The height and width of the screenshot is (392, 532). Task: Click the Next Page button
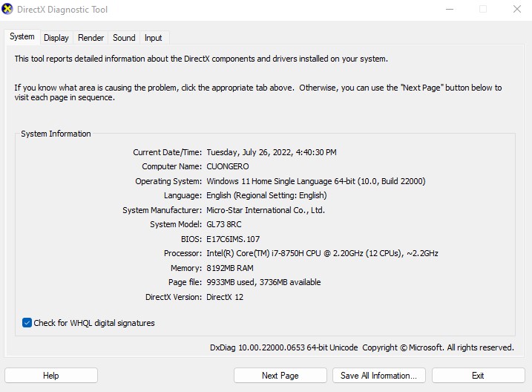[x=280, y=376]
